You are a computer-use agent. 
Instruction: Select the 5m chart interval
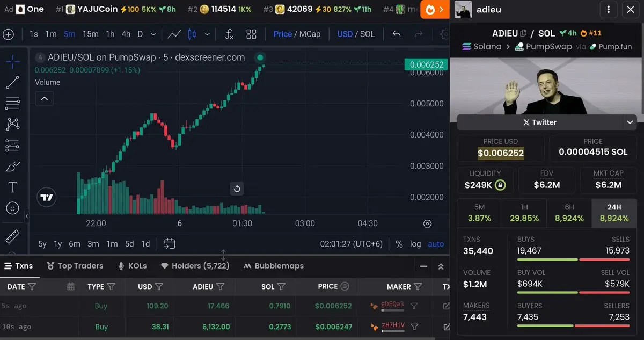pyautogui.click(x=69, y=34)
